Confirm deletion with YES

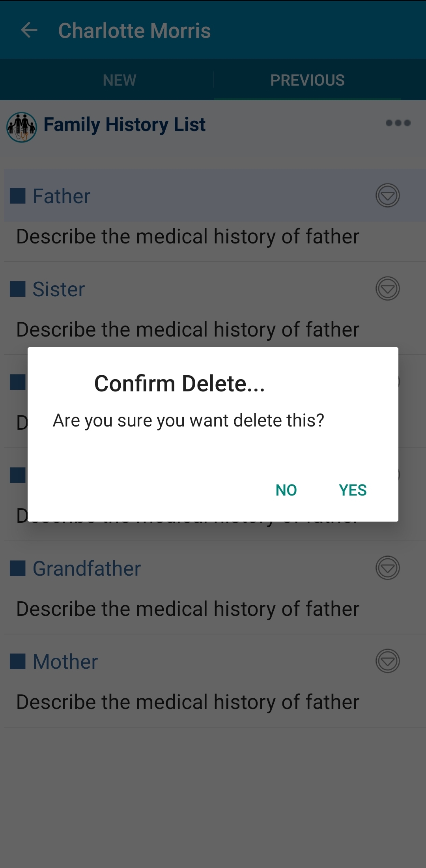[353, 490]
